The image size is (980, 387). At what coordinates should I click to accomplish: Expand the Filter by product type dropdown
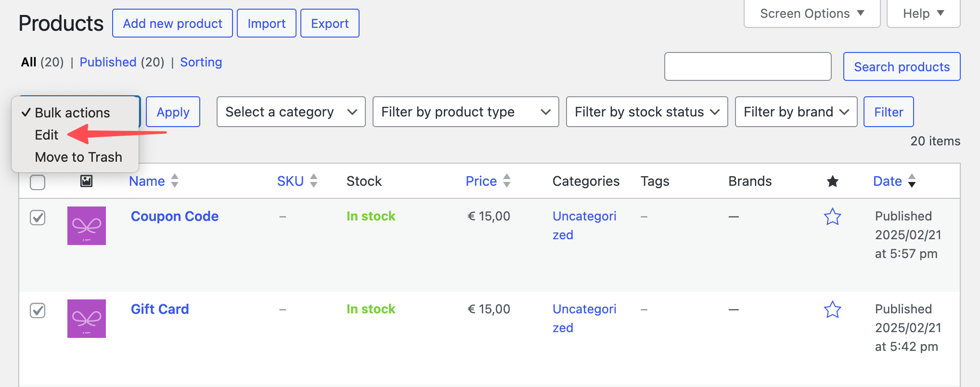(x=465, y=112)
